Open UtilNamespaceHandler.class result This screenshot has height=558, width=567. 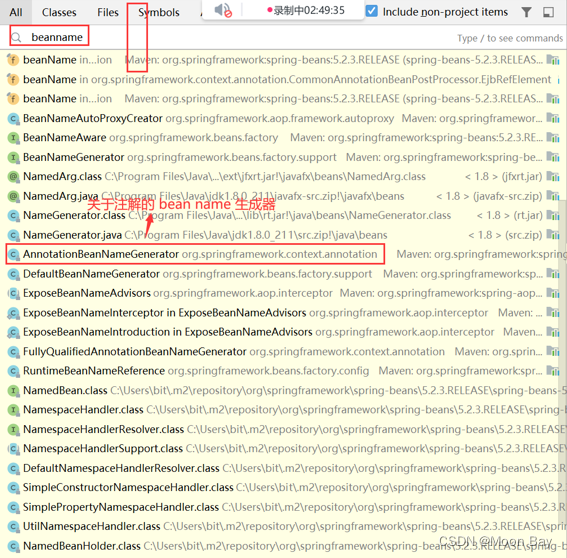(x=284, y=526)
